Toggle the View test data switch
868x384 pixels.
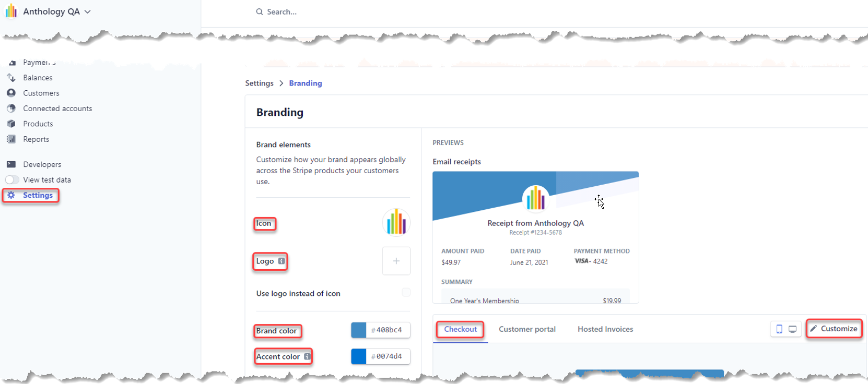[12, 180]
